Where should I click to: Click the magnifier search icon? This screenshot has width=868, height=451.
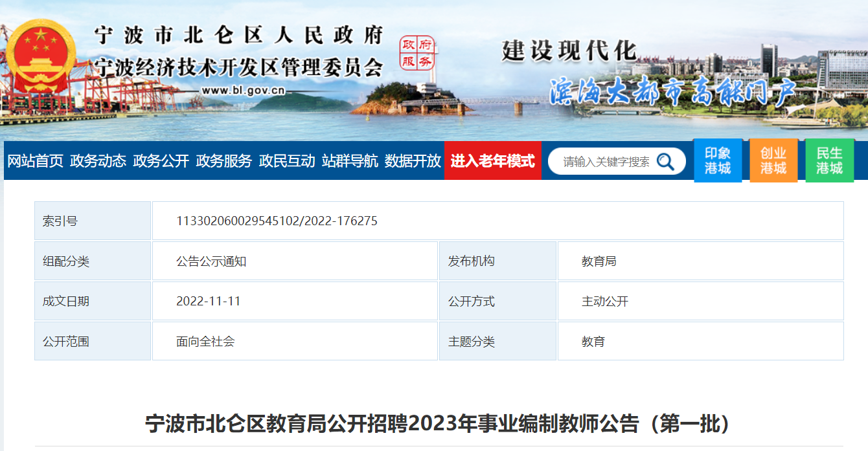click(665, 161)
